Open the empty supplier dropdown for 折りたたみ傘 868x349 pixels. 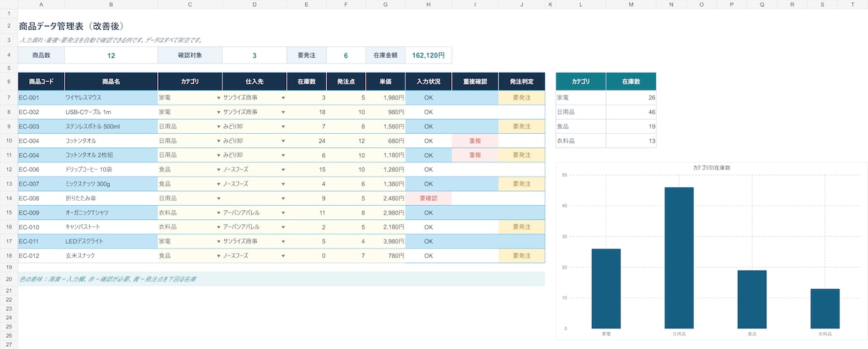tap(283, 198)
